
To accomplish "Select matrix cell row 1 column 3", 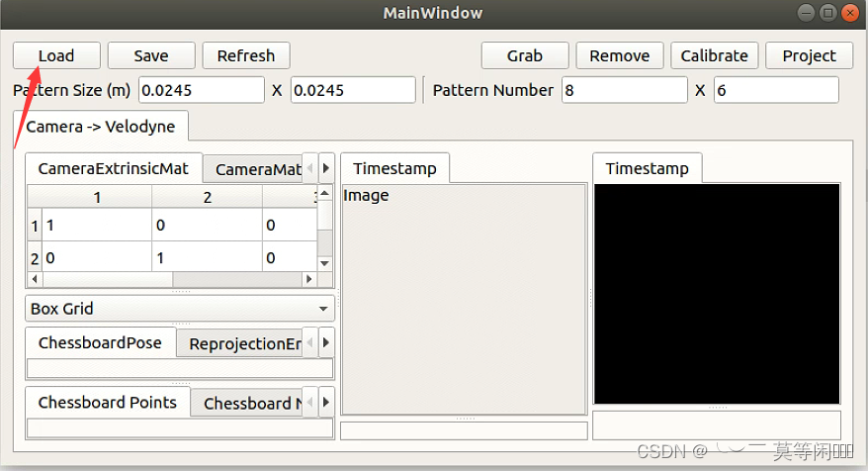I will click(290, 225).
